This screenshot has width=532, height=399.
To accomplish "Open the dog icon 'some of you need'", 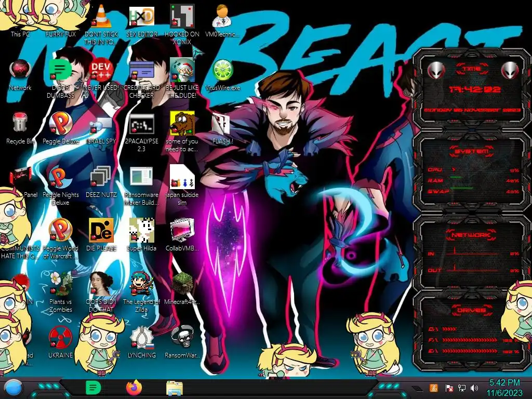I will 182,123.
